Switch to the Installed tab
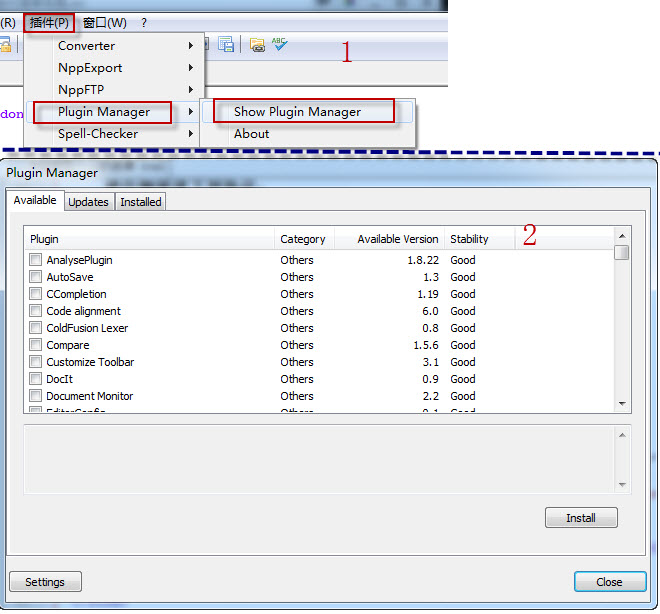Viewport: 660px width, 614px height. [141, 202]
